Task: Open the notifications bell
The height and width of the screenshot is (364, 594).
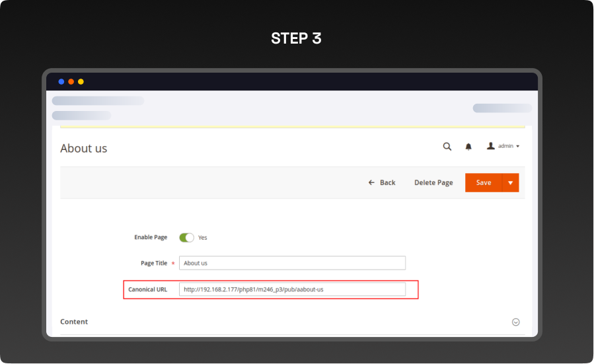Action: point(468,146)
